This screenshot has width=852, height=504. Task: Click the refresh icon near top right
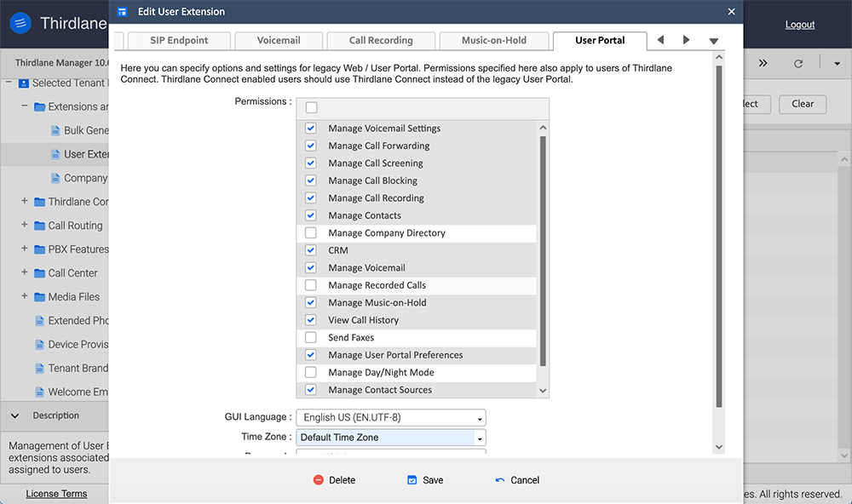799,63
